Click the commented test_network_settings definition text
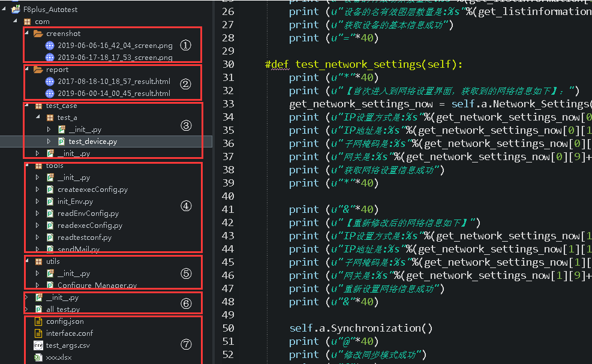 pos(363,65)
